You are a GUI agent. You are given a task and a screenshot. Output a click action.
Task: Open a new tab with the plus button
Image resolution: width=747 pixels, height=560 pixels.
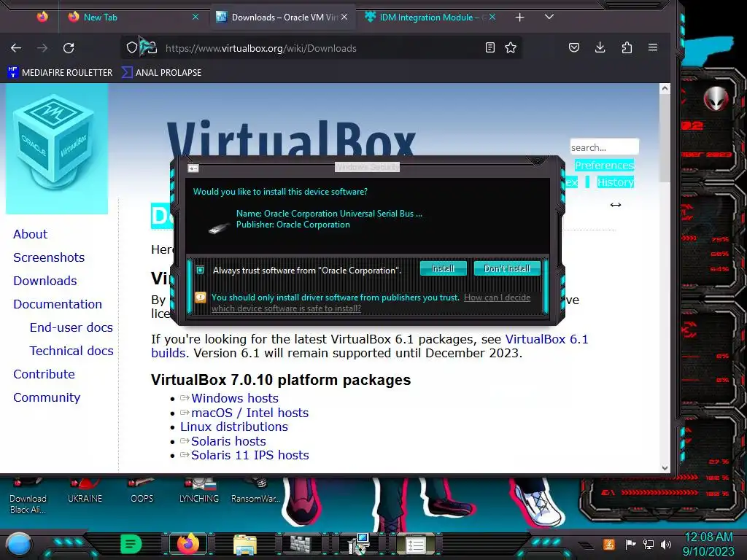click(x=519, y=17)
